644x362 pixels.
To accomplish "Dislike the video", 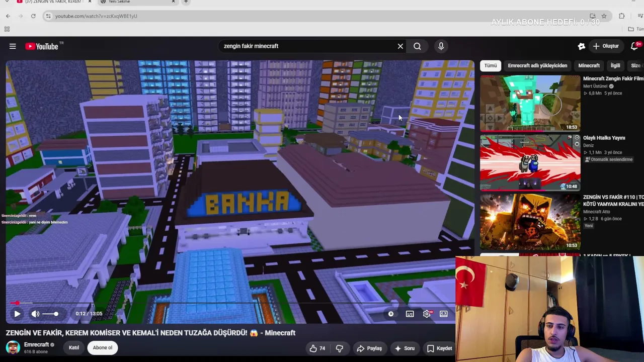I will (x=340, y=348).
